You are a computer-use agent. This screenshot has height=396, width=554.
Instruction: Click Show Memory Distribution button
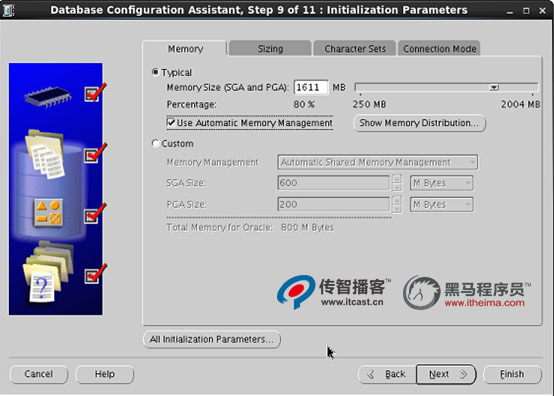(x=419, y=123)
